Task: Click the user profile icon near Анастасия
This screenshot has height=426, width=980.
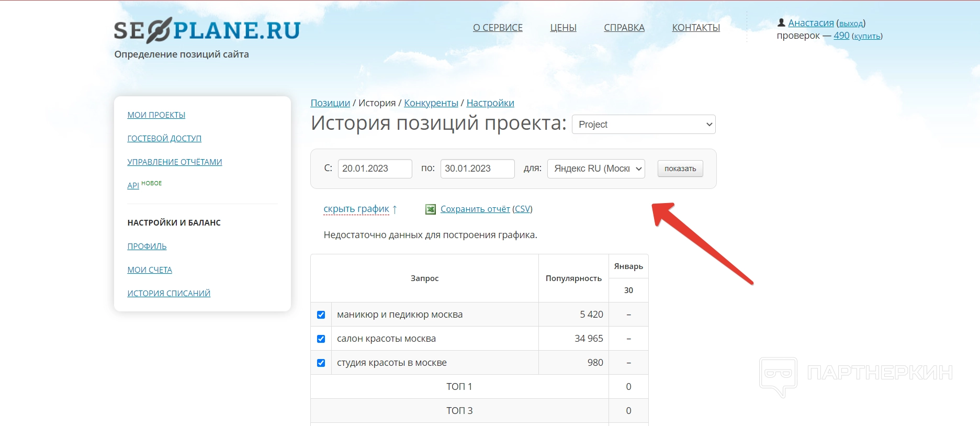Action: (x=781, y=23)
